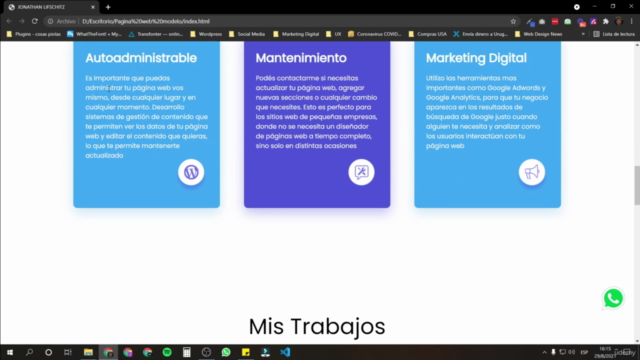Click the ESP language indicator

click(x=584, y=352)
